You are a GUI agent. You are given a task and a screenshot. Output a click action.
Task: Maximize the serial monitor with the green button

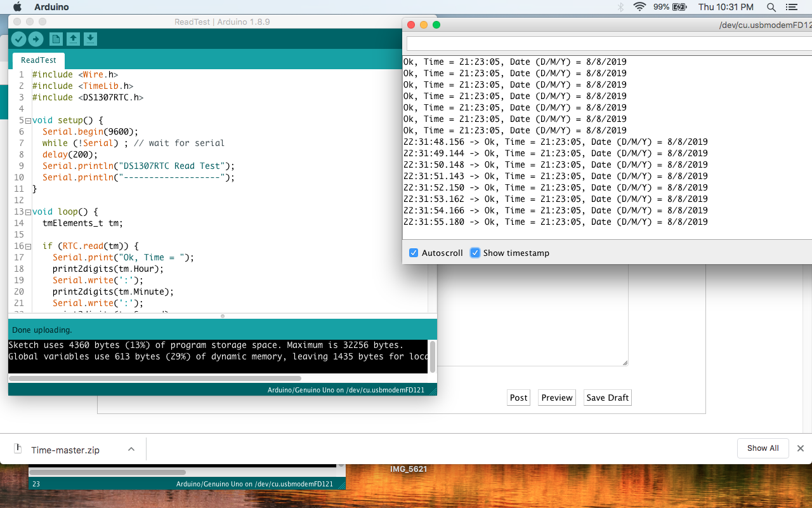(x=436, y=25)
